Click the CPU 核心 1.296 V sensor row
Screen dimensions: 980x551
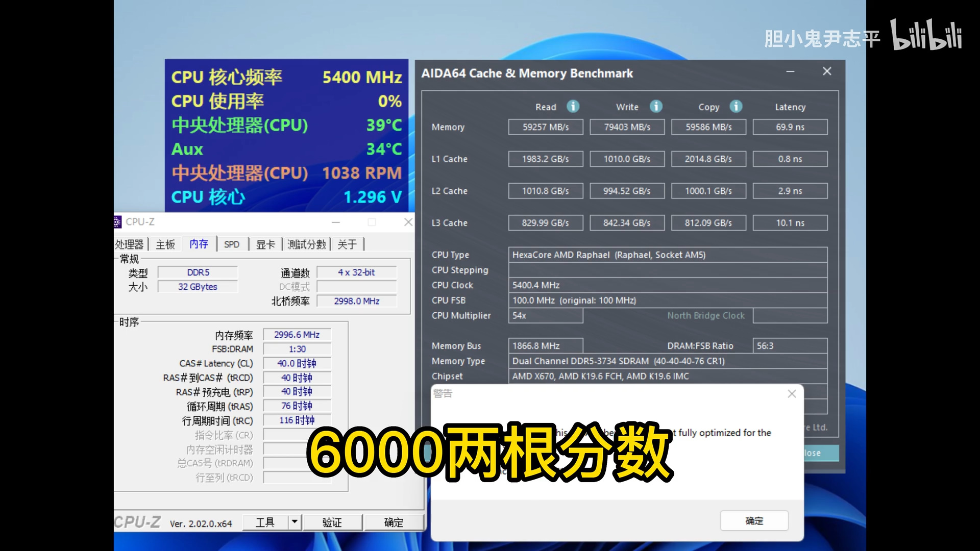(x=286, y=197)
